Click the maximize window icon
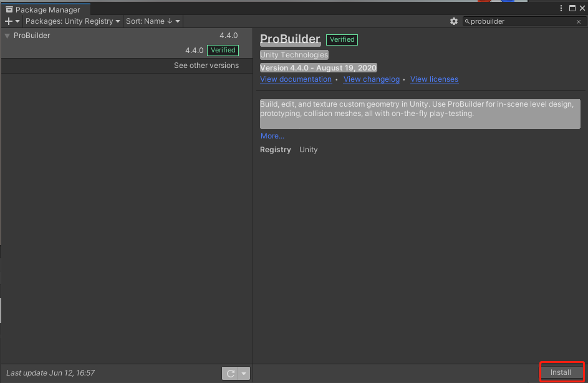Viewport: 588px width, 383px height. pos(572,7)
